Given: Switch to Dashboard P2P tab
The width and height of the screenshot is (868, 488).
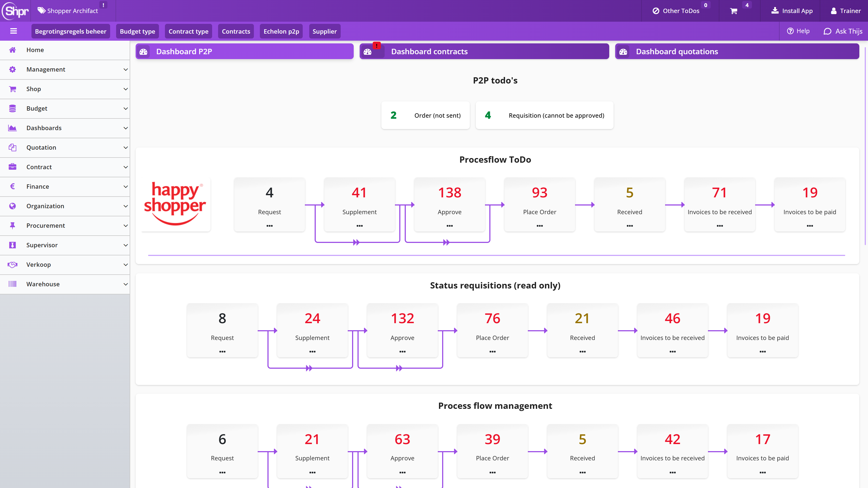Looking at the screenshot, I should tap(245, 52).
